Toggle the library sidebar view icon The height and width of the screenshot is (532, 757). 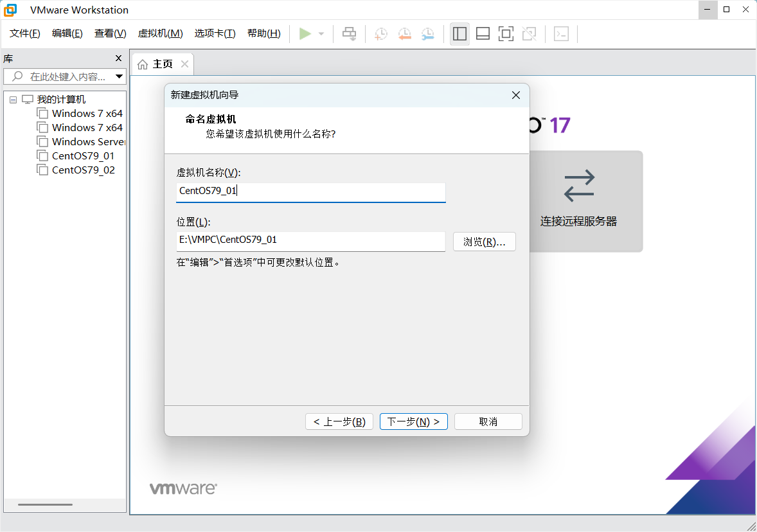[459, 34]
